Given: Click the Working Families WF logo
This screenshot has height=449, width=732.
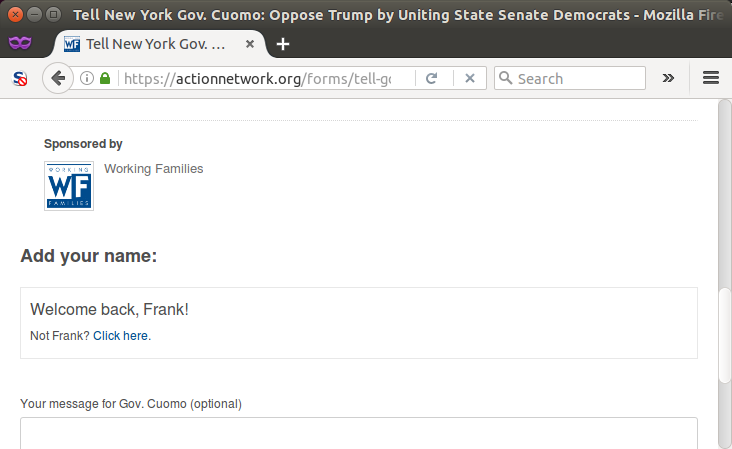Looking at the screenshot, I should pos(69,186).
